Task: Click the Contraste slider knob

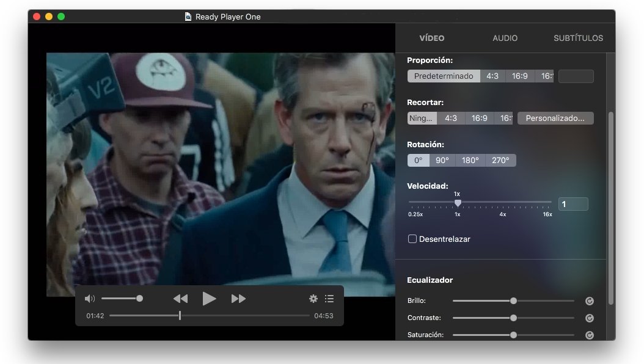Action: pos(513,318)
